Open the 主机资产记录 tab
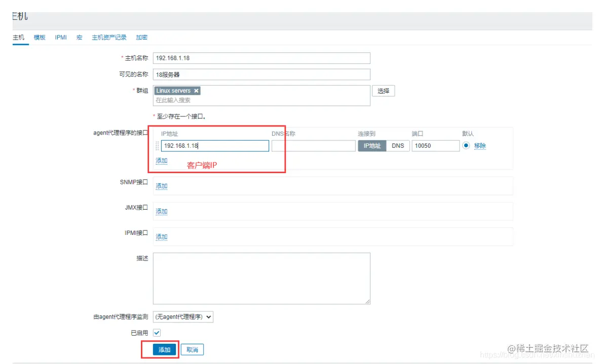Screen dimensions: 599x364 109,37
